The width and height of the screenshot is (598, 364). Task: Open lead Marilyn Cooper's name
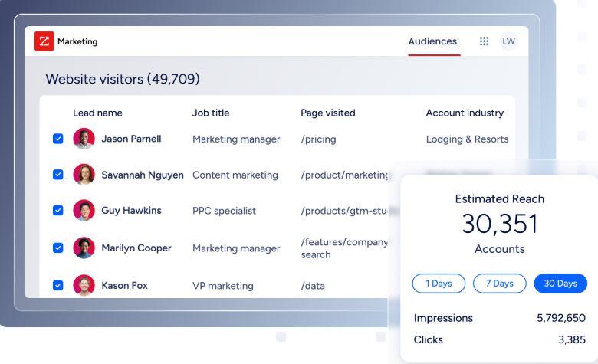tap(136, 248)
